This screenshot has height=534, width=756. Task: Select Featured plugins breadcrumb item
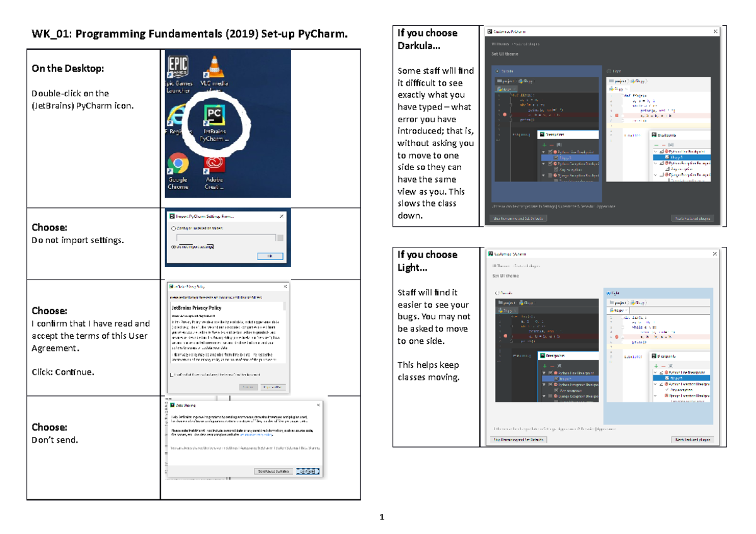tap(526, 43)
